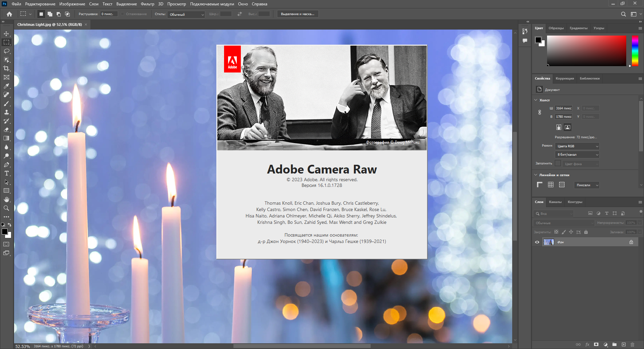Select the Crop tool
The height and width of the screenshot is (349, 644).
6,68
